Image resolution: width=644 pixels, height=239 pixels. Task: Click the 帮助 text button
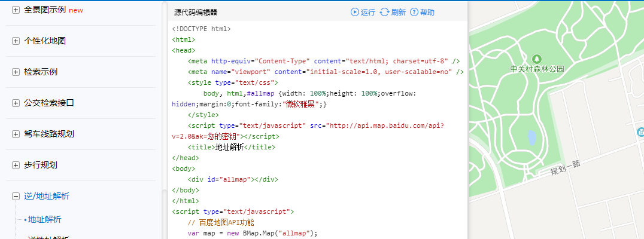[x=427, y=13]
